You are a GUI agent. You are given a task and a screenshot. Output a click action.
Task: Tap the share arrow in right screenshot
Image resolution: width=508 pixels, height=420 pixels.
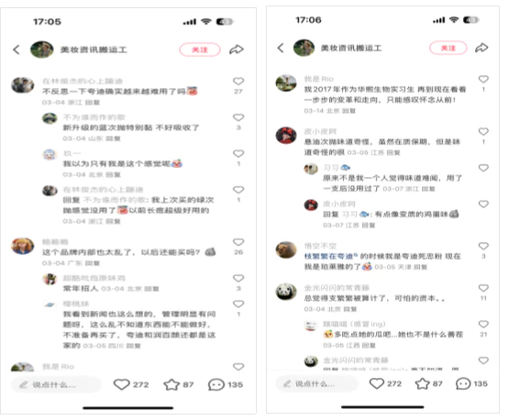(481, 48)
